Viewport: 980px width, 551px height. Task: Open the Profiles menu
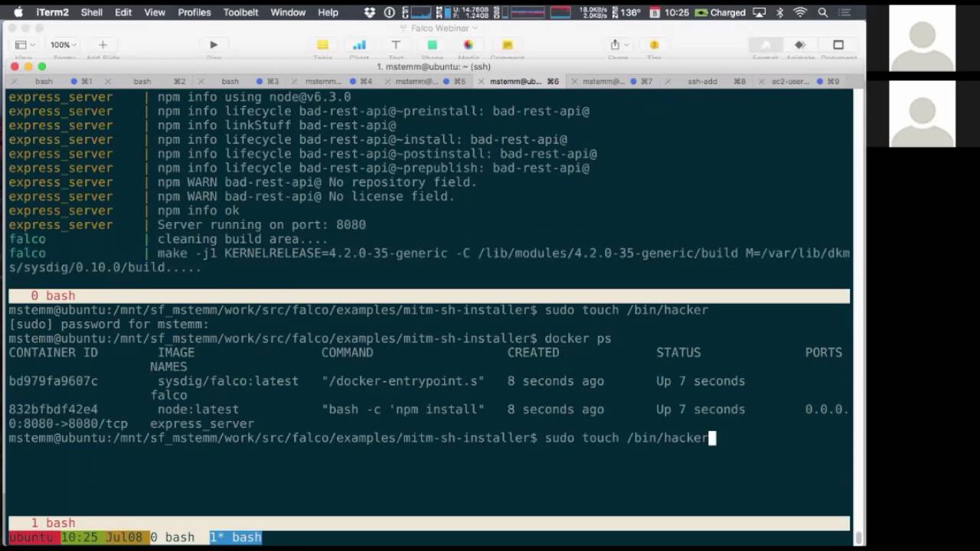[194, 12]
